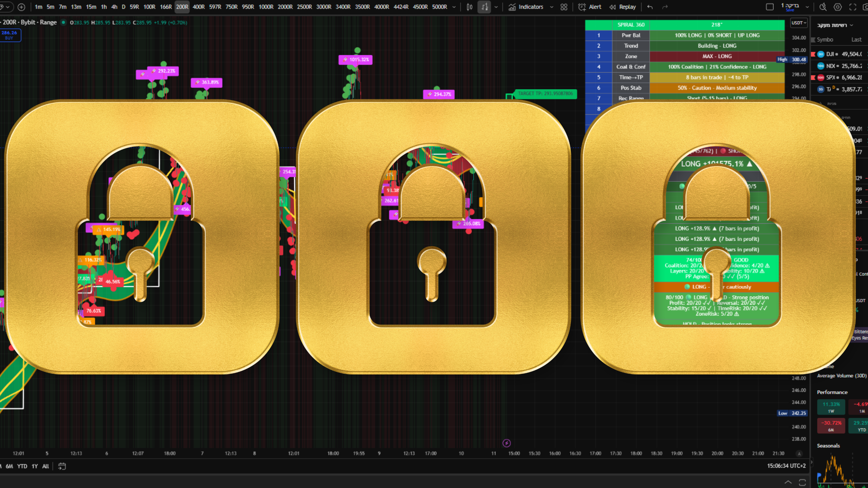Image resolution: width=868 pixels, height=488 pixels.
Task: Expand the USDT currency dropdown
Action: (x=798, y=23)
